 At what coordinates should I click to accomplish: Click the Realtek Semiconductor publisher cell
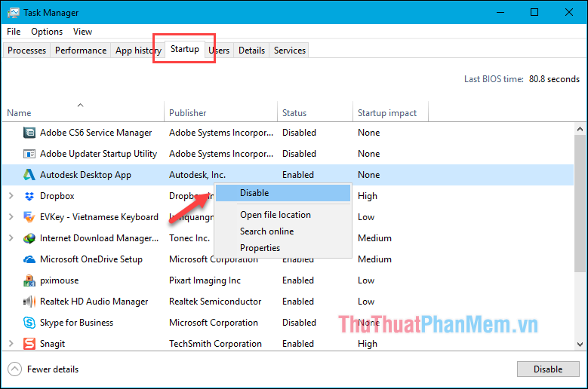click(215, 302)
